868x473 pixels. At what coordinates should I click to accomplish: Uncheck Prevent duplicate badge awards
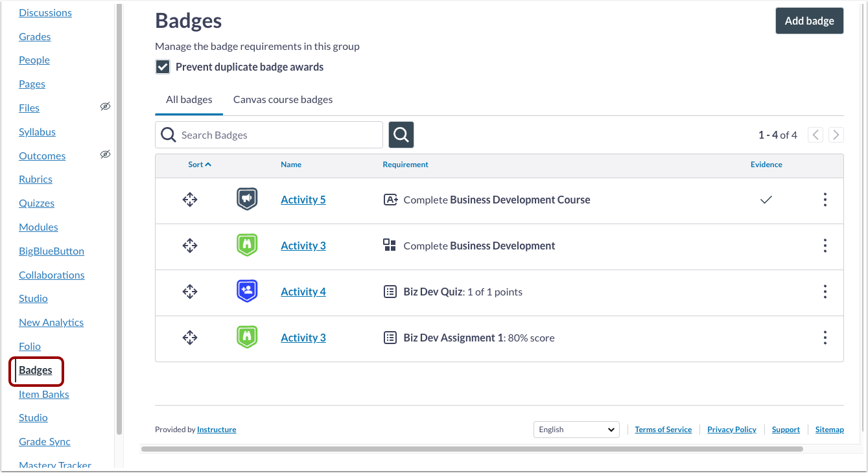pyautogui.click(x=163, y=67)
